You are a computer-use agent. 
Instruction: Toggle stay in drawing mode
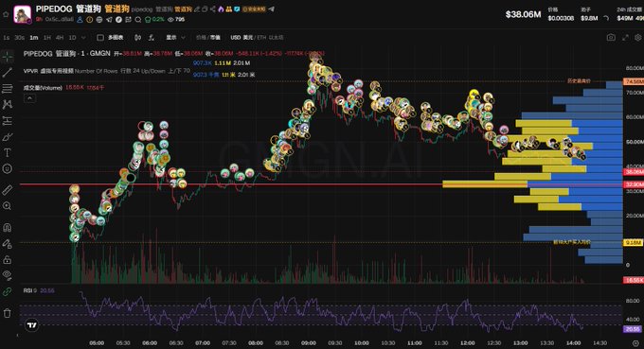tap(8, 244)
